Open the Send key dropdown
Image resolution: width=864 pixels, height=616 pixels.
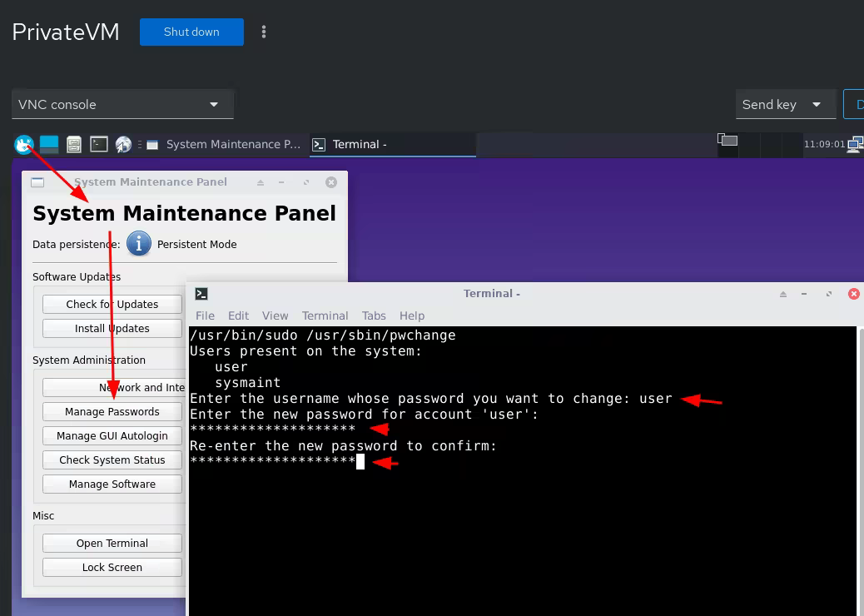[785, 105]
